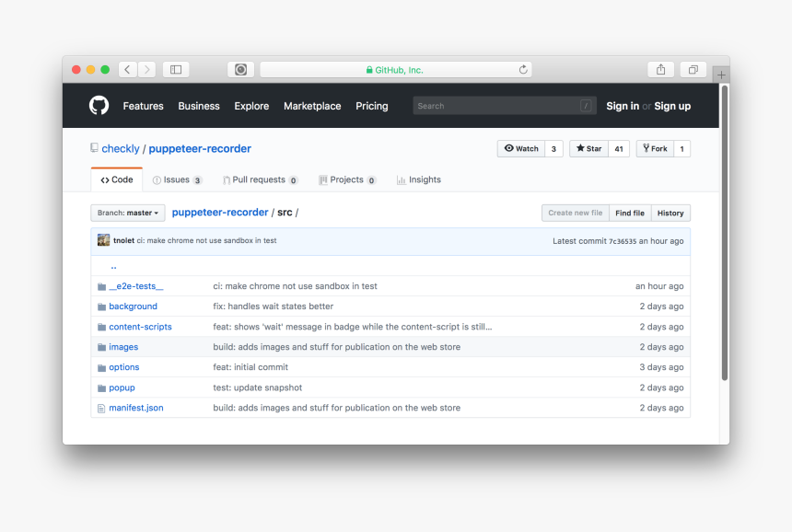This screenshot has height=532, width=792.
Task: Open the manifest.json file link
Action: (136, 408)
